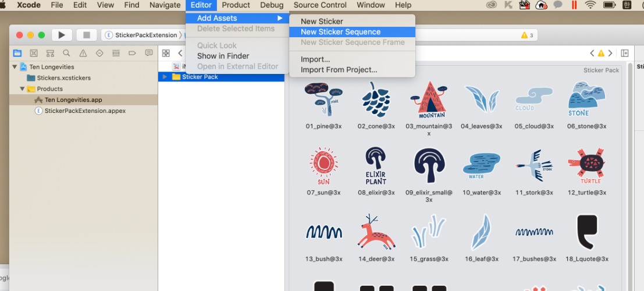Screen dimensions: 644x291
Task: Click the warning badge showing 3 issues
Action: (x=527, y=36)
